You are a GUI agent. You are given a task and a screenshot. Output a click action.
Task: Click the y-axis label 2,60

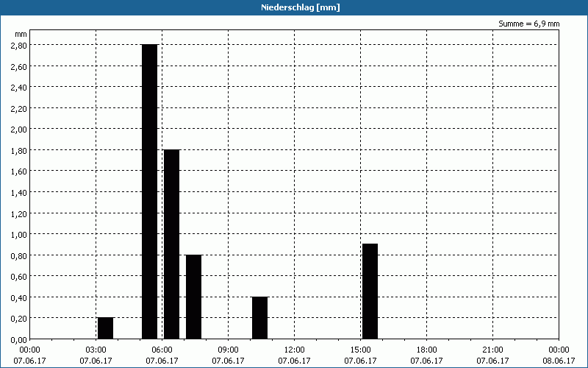(x=21, y=66)
